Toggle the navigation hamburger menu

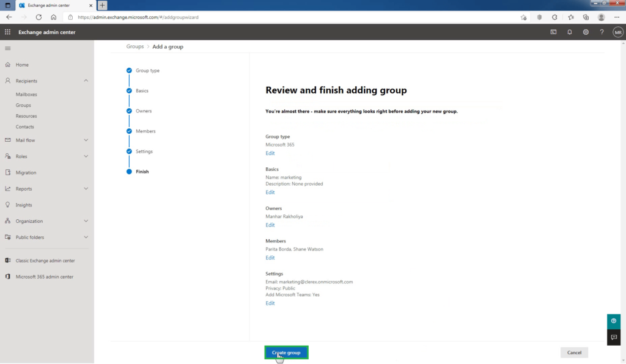tap(7, 48)
